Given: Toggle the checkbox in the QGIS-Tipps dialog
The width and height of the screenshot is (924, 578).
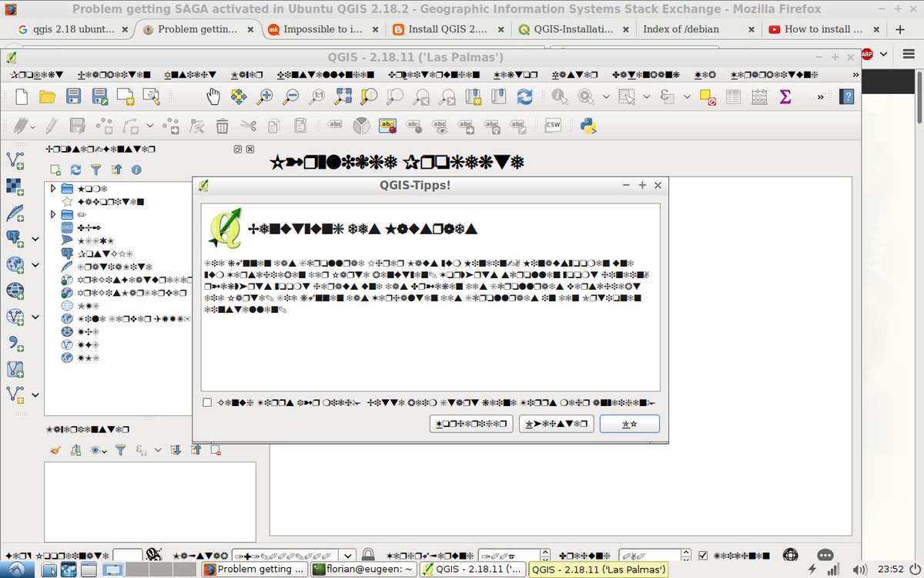Looking at the screenshot, I should point(207,402).
